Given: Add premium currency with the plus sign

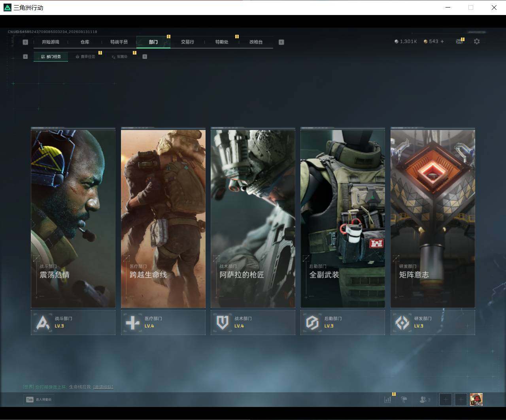Looking at the screenshot, I should pos(442,41).
